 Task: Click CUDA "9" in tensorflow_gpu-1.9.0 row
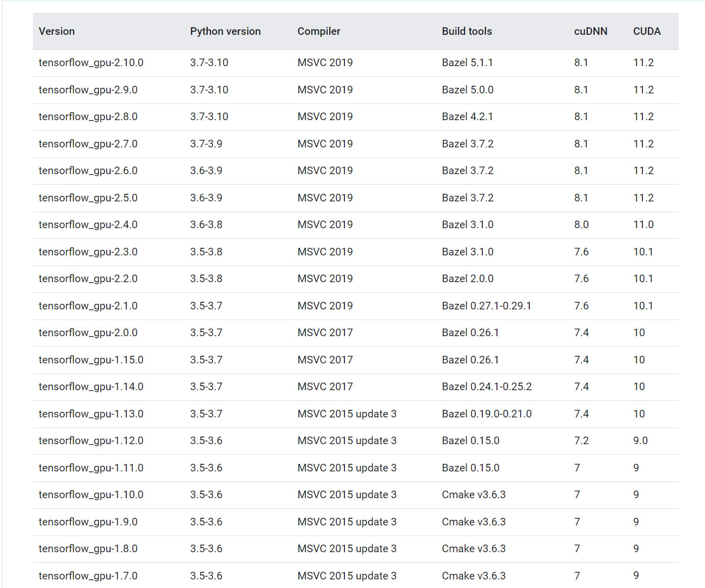636,522
